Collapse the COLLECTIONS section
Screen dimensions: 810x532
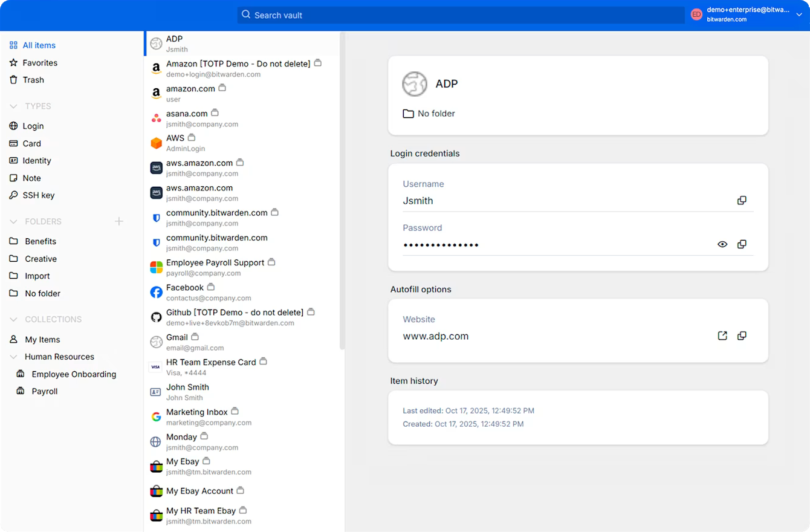[x=13, y=319]
